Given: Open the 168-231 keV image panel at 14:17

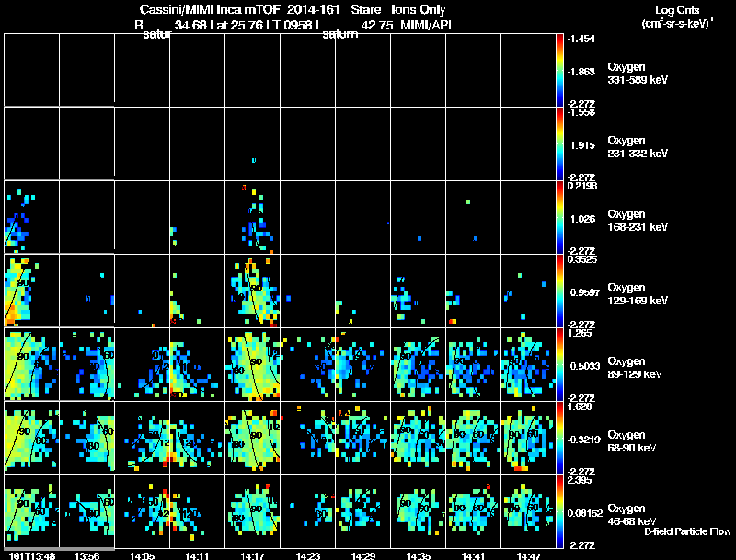Looking at the screenshot, I should 252,217.
